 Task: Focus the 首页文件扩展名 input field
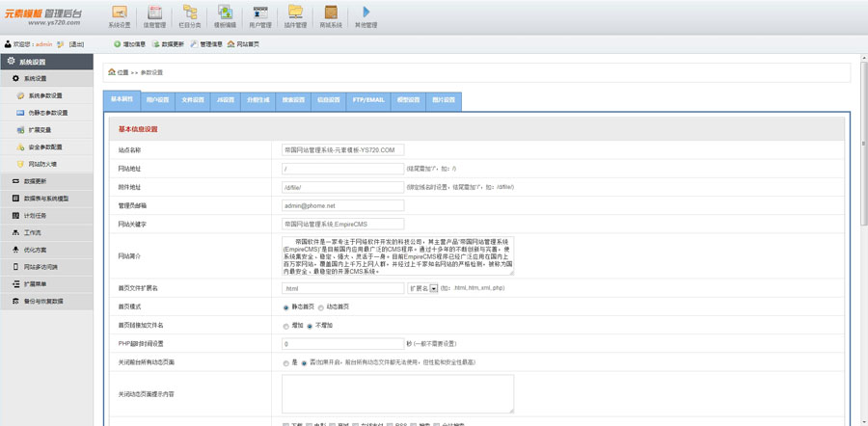click(x=342, y=288)
